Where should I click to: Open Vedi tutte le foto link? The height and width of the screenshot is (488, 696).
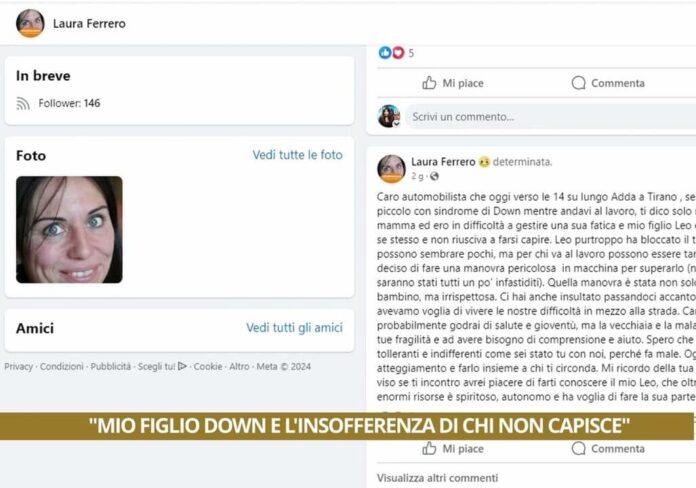297,155
